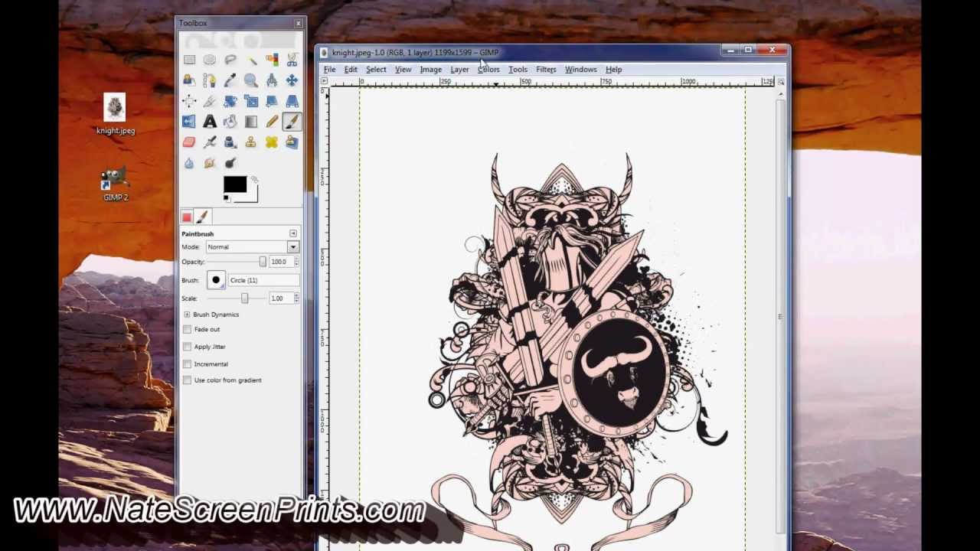
Task: Open the tool options panel menu arrow
Action: (293, 233)
